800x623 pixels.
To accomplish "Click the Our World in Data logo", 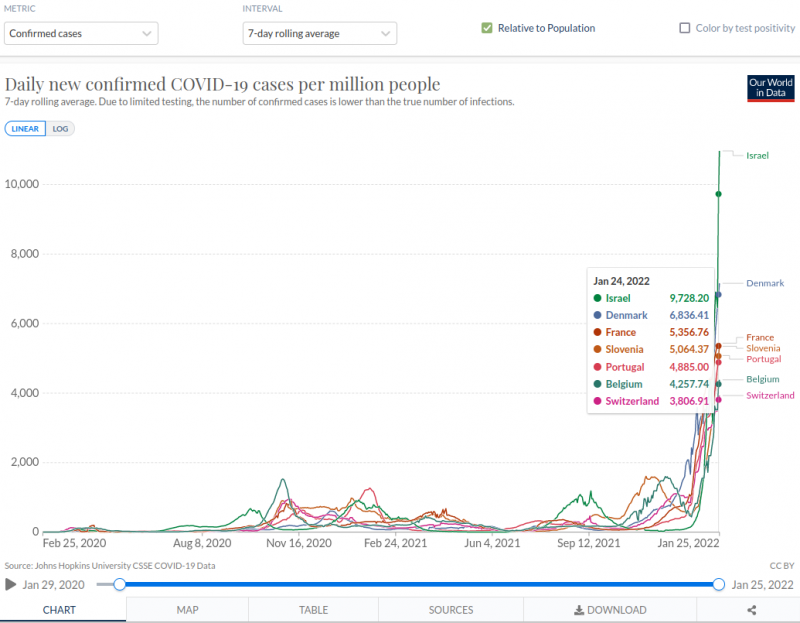I will (x=771, y=87).
